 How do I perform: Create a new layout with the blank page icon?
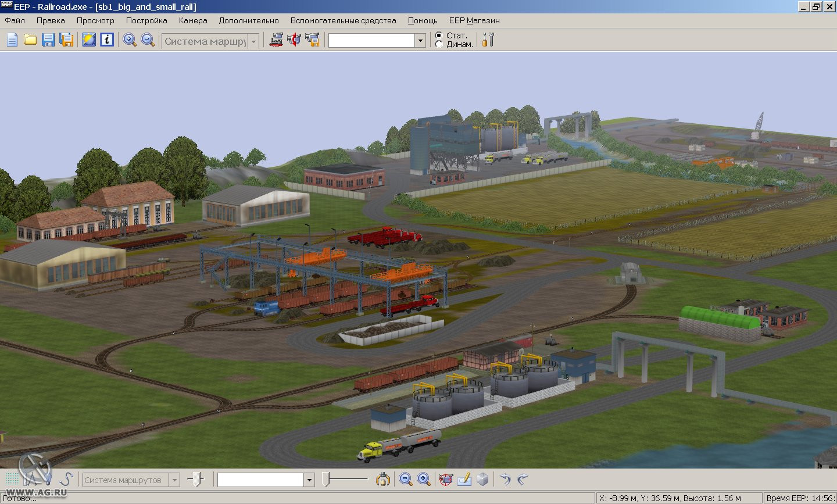[x=12, y=40]
